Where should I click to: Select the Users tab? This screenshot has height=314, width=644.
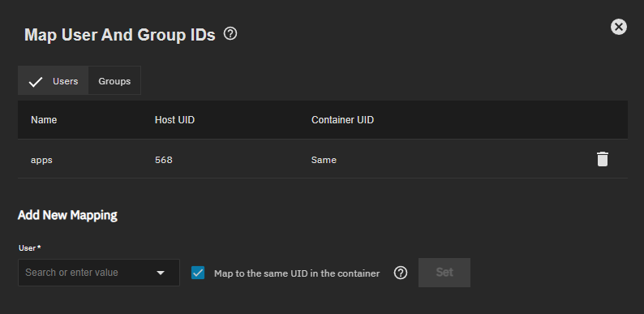point(53,81)
